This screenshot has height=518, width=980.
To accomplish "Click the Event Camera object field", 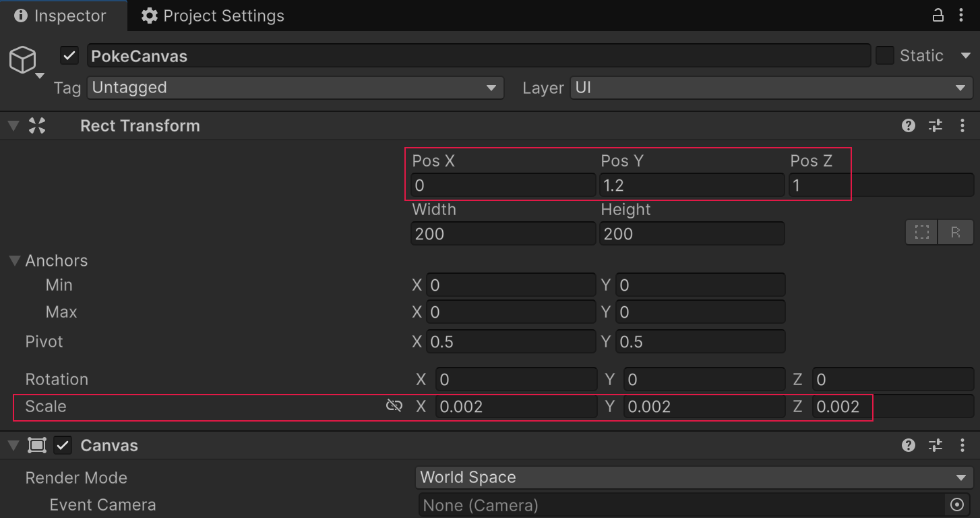I will pos(681,505).
